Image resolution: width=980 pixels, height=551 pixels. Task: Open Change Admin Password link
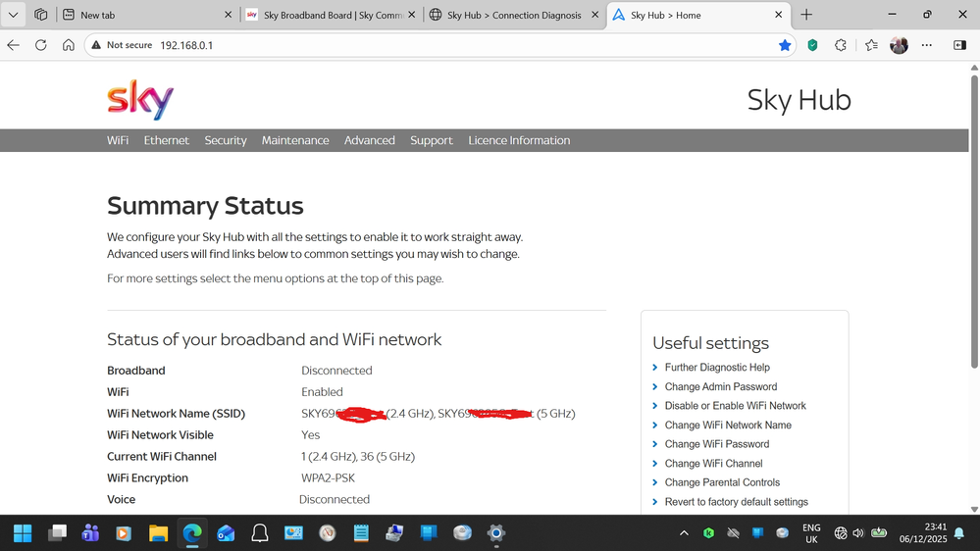(x=721, y=386)
